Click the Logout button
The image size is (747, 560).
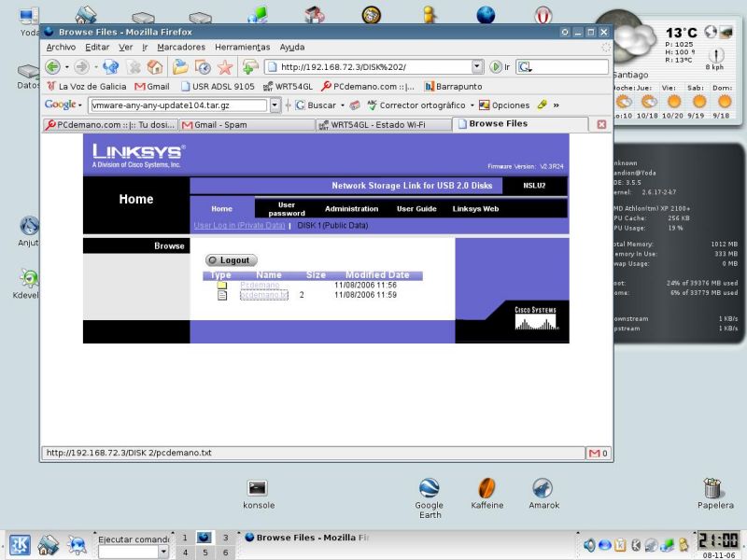(232, 260)
